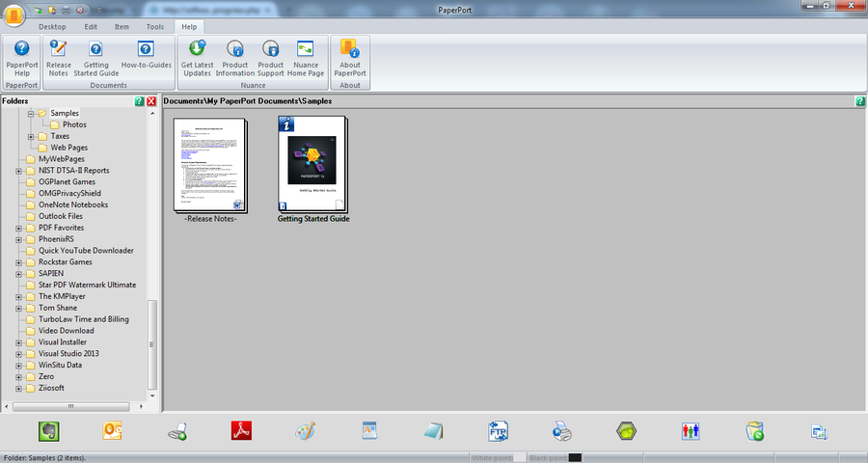868x463 pixels.
Task: Click the hexagon green-yellow icon in bottom bar
Action: coord(626,431)
